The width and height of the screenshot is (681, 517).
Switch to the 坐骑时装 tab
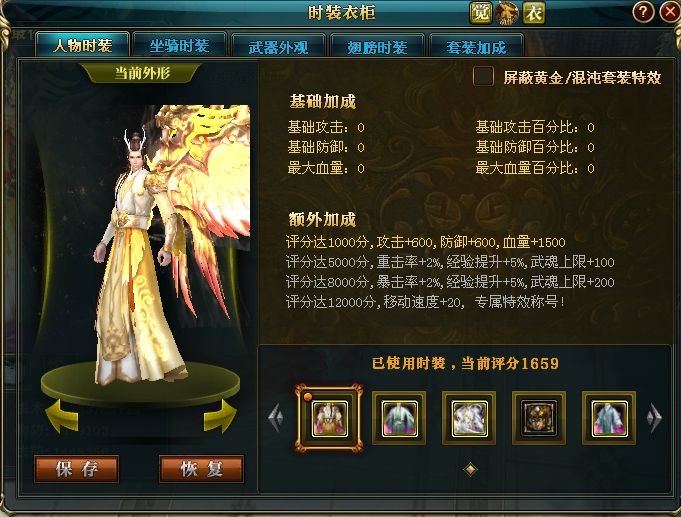coord(179,45)
